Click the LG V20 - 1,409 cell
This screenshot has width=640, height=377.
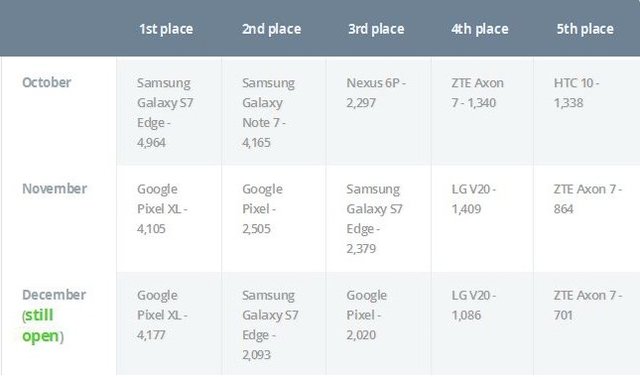(482, 219)
